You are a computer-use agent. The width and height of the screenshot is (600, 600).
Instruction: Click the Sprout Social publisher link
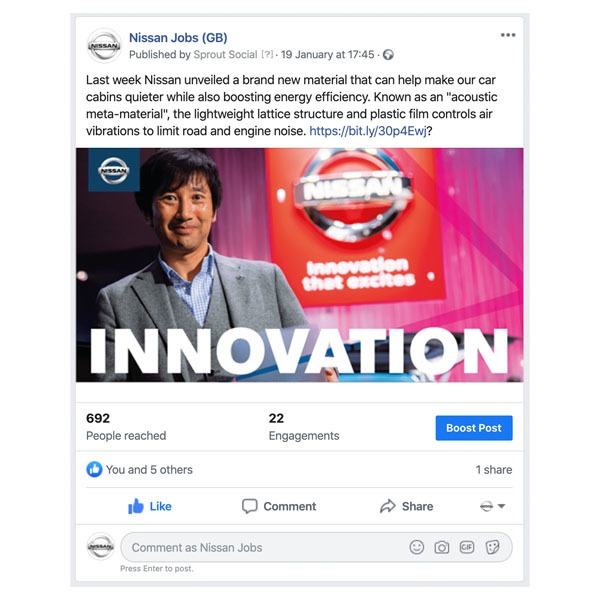click(x=225, y=55)
